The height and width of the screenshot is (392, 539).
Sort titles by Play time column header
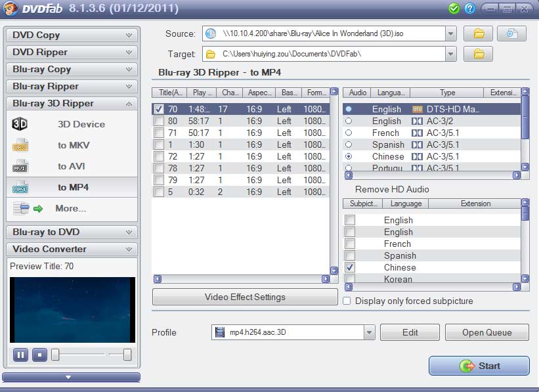(202, 93)
